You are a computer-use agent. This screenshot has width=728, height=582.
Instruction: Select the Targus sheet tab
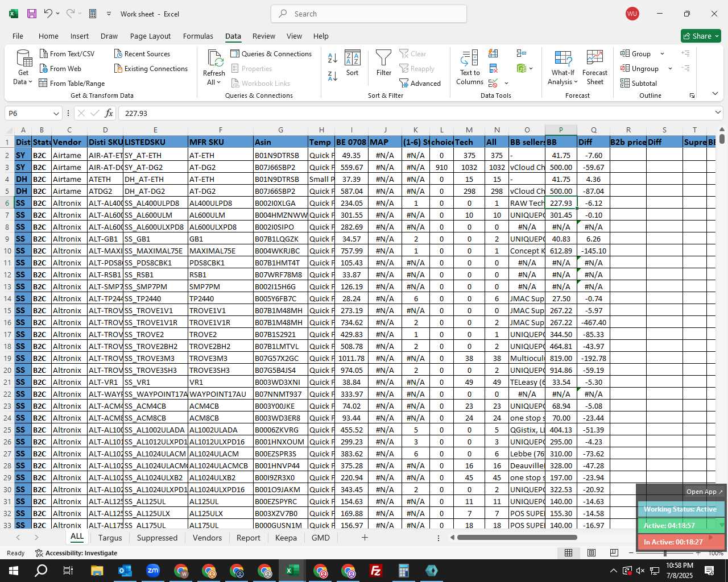110,538
